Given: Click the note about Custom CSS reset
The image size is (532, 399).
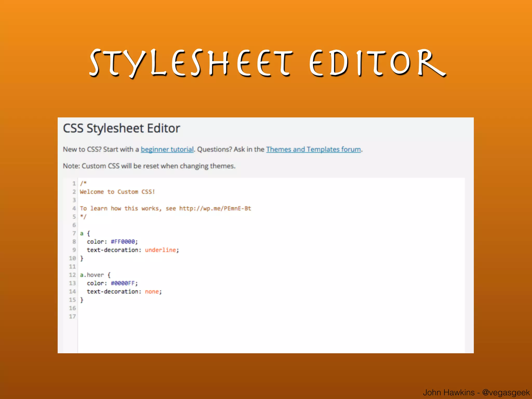Looking at the screenshot, I should (149, 166).
